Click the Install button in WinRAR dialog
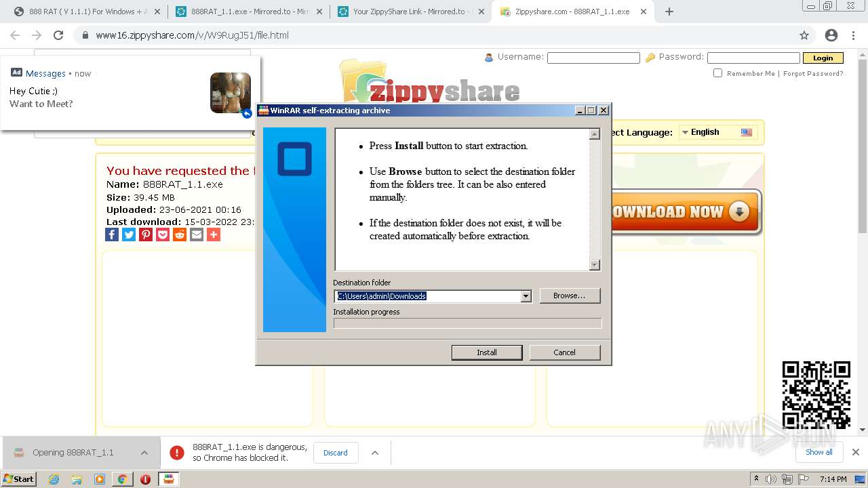This screenshot has width=868, height=488. tap(487, 352)
